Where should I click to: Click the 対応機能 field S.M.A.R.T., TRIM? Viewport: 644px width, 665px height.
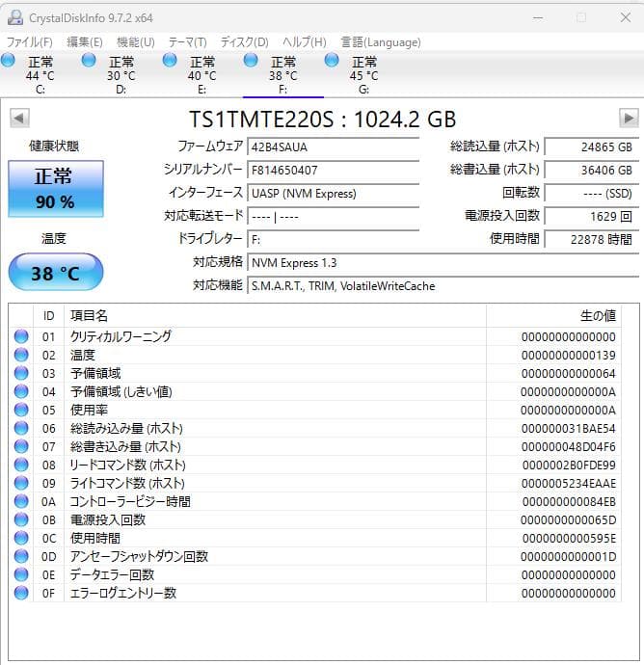pyautogui.click(x=443, y=285)
